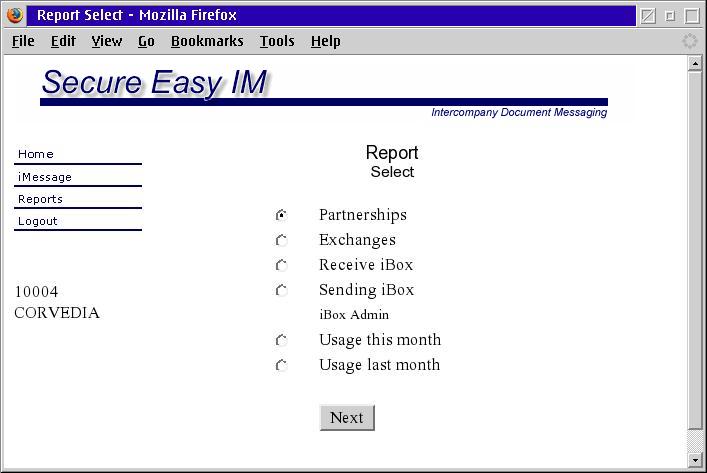Viewport: 707px width, 473px height.
Task: Open the iMessage sidebar link
Action: (45, 177)
